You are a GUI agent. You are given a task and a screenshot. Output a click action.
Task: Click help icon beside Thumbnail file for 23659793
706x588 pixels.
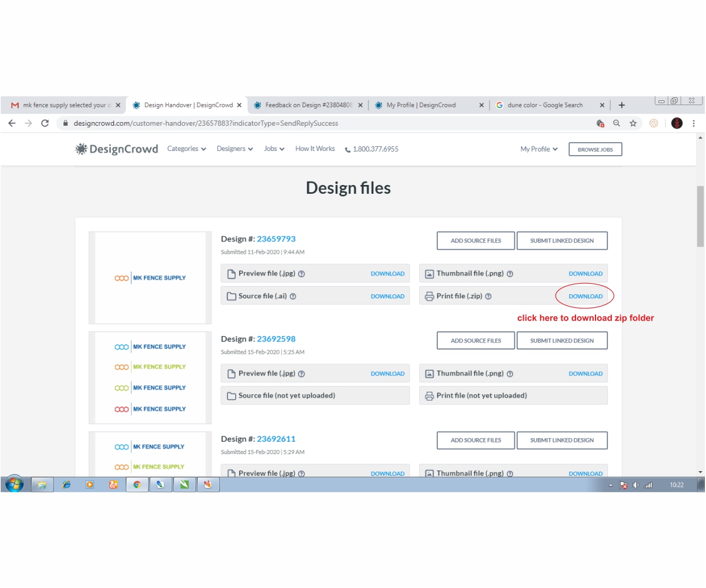coord(510,274)
